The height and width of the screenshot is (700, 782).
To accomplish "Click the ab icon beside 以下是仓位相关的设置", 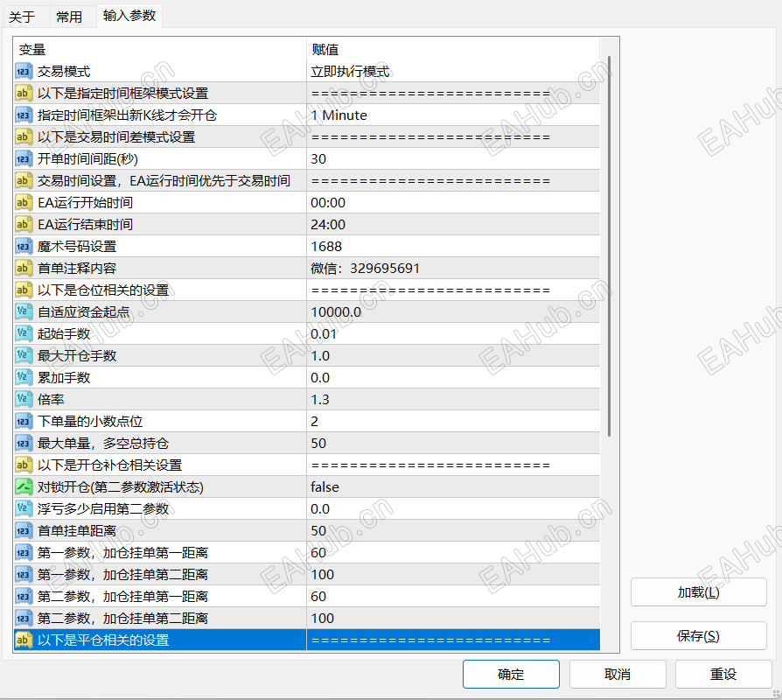I will click(23, 290).
